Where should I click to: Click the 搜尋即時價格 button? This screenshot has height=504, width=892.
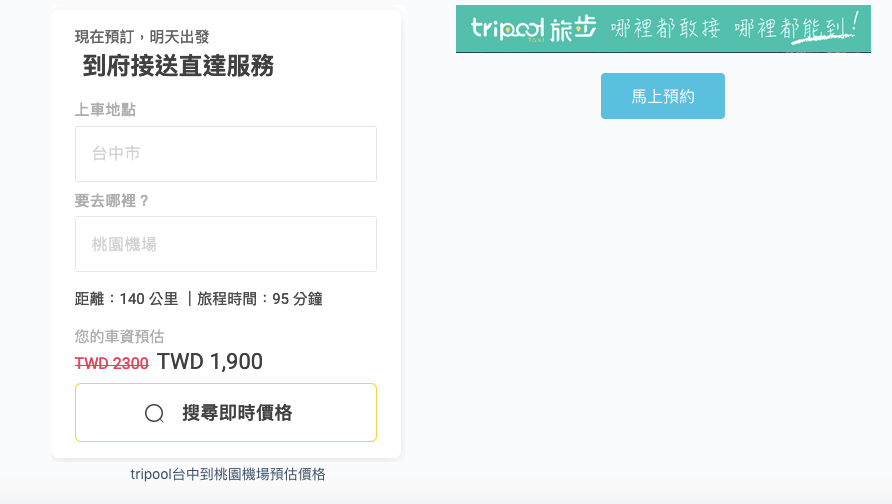tap(226, 412)
